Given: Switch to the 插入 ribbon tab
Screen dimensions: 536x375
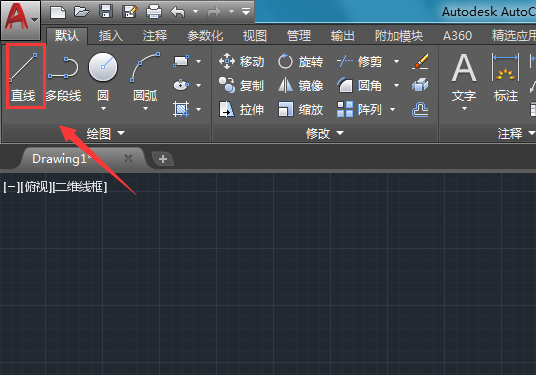Looking at the screenshot, I should [x=111, y=36].
